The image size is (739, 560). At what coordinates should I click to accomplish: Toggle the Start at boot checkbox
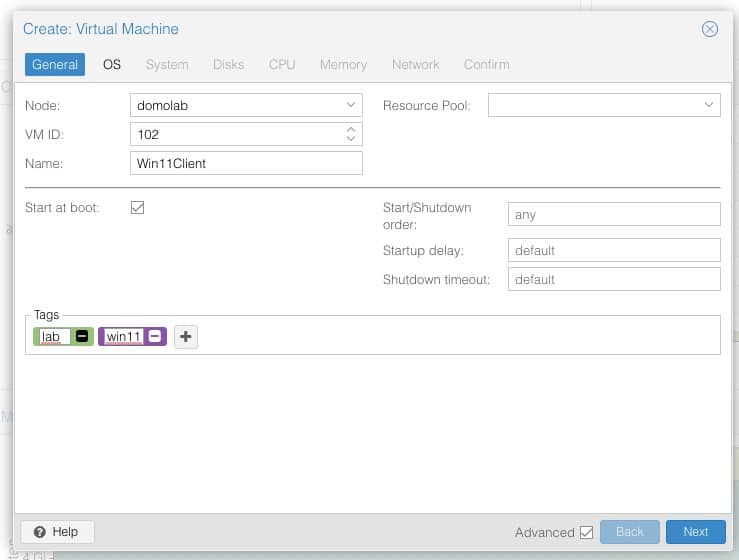click(x=138, y=207)
